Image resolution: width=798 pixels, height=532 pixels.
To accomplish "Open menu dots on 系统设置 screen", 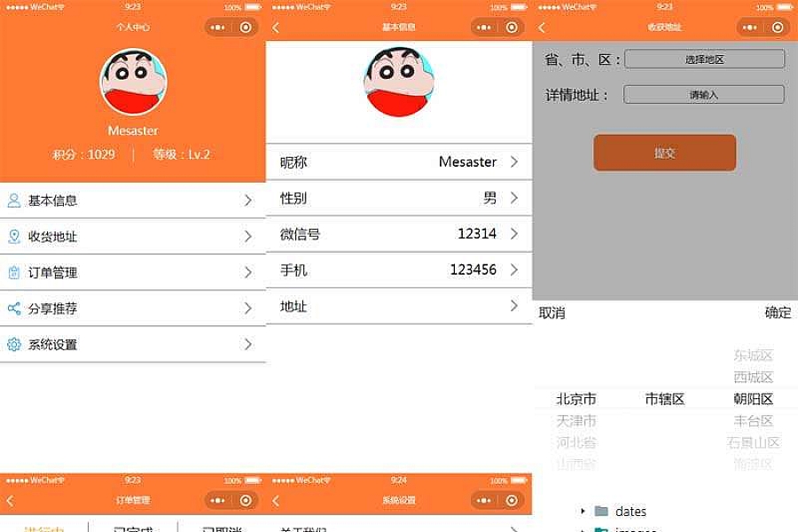I will 484,500.
